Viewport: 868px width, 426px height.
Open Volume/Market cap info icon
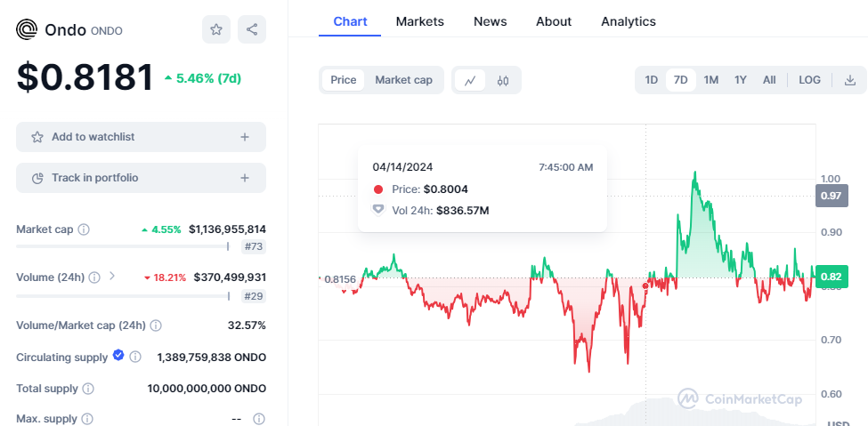(156, 326)
